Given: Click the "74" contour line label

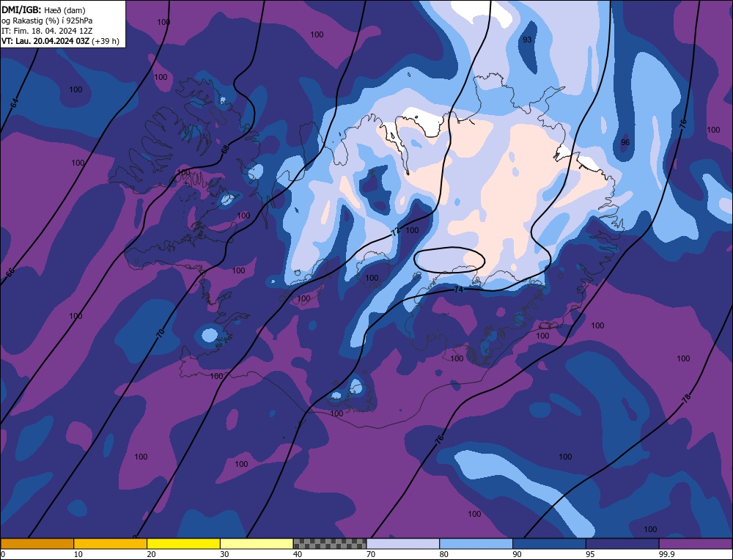Looking at the screenshot, I should point(459,290).
